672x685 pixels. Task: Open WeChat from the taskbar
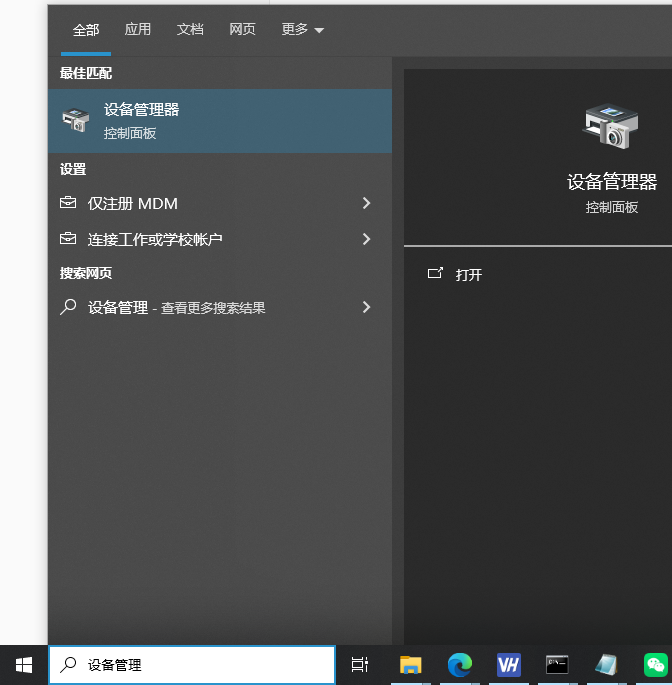[655, 665]
